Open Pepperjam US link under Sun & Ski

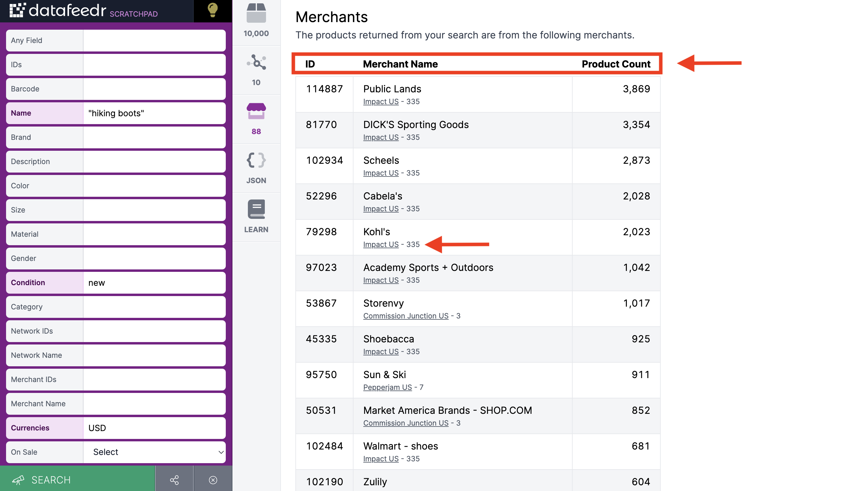tap(387, 387)
